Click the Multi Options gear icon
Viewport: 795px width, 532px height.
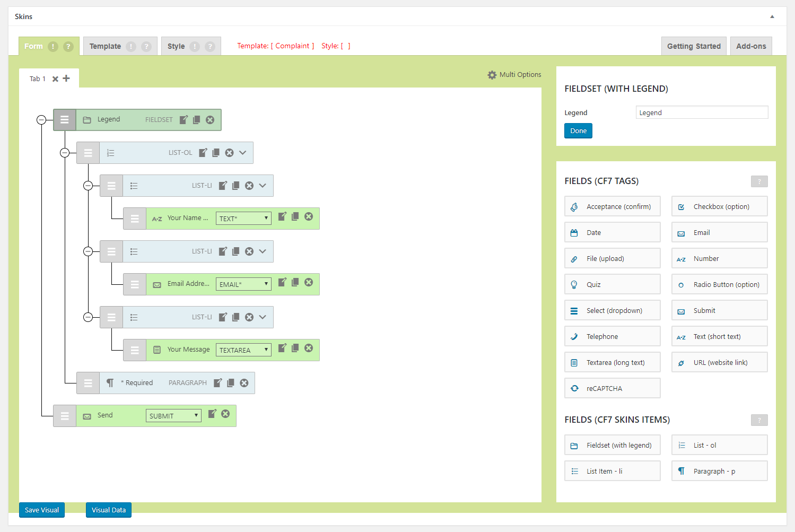(492, 75)
